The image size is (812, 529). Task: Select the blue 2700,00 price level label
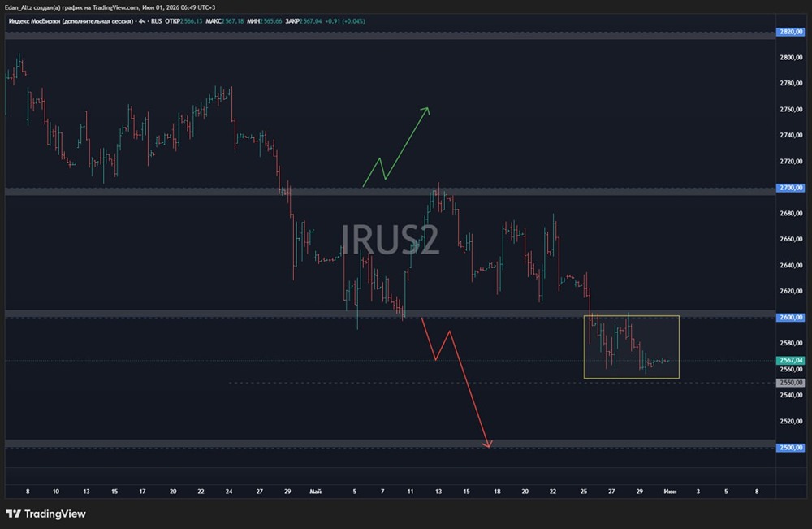click(790, 188)
